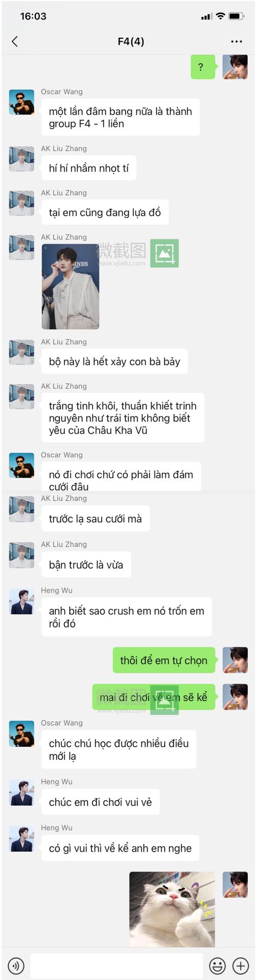Open Heng Wu's avatar beside crush message
The height and width of the screenshot is (980, 258).
tap(21, 601)
